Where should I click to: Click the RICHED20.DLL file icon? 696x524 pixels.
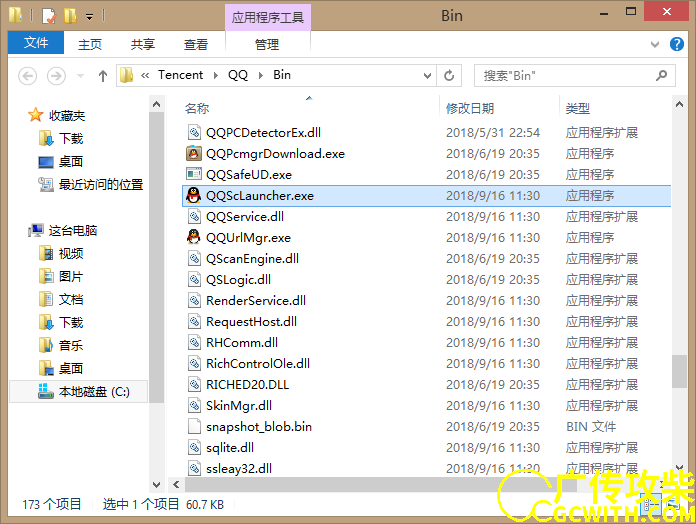(x=194, y=384)
